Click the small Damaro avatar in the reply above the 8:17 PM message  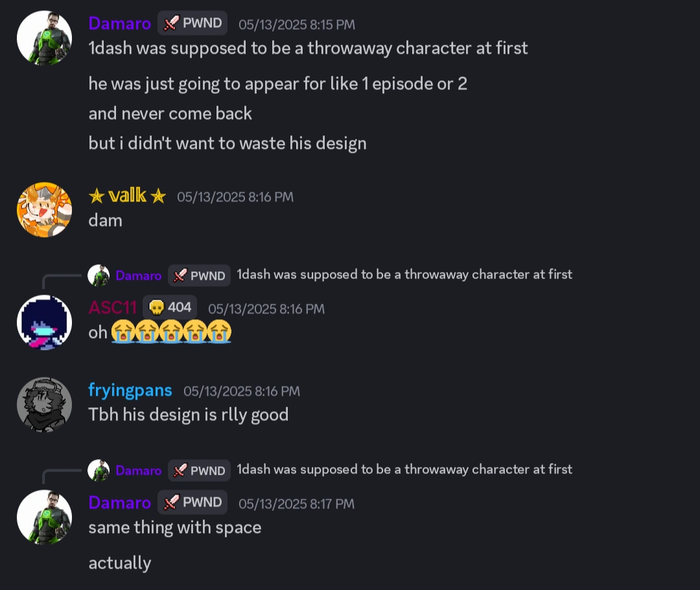(x=99, y=470)
